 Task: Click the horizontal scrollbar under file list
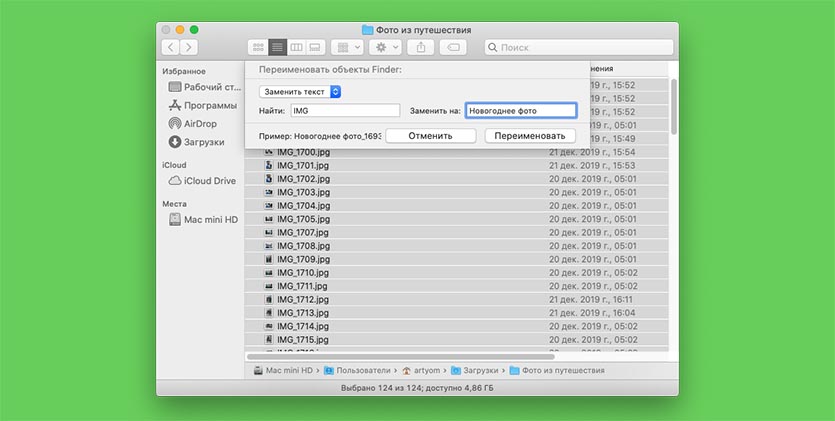(x=400, y=354)
